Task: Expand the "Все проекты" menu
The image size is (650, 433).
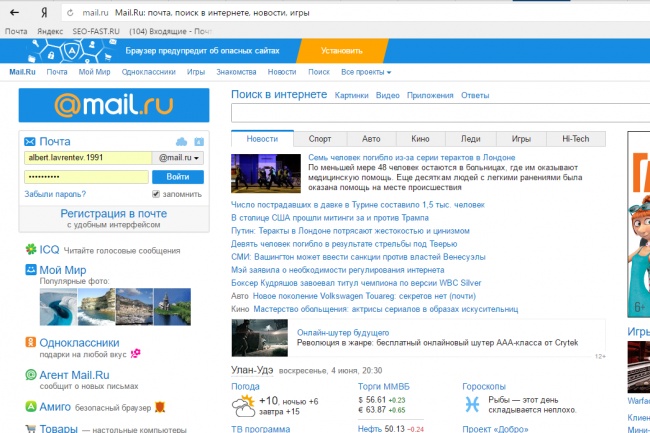Action: point(366,72)
